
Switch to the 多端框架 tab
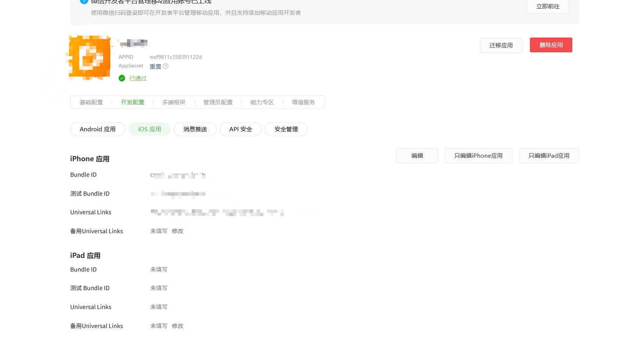(x=174, y=102)
